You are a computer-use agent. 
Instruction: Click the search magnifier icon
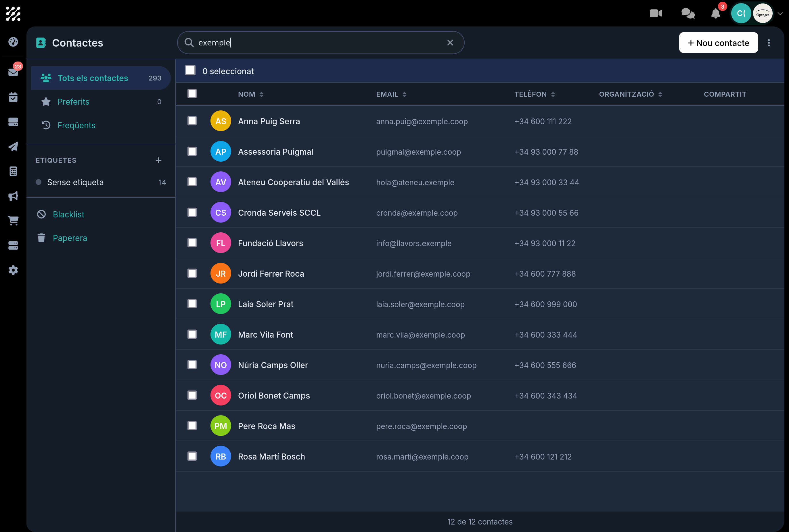pos(189,42)
